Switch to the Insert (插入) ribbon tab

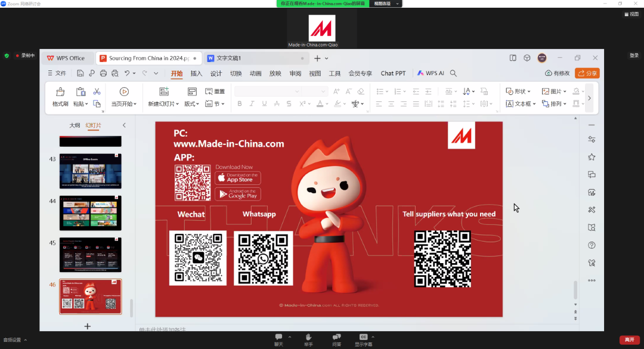point(196,73)
